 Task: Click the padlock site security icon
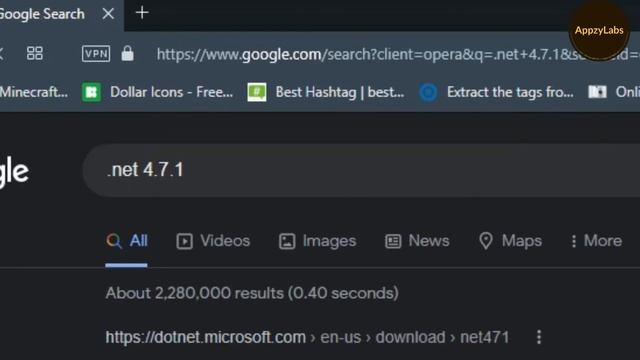click(127, 53)
